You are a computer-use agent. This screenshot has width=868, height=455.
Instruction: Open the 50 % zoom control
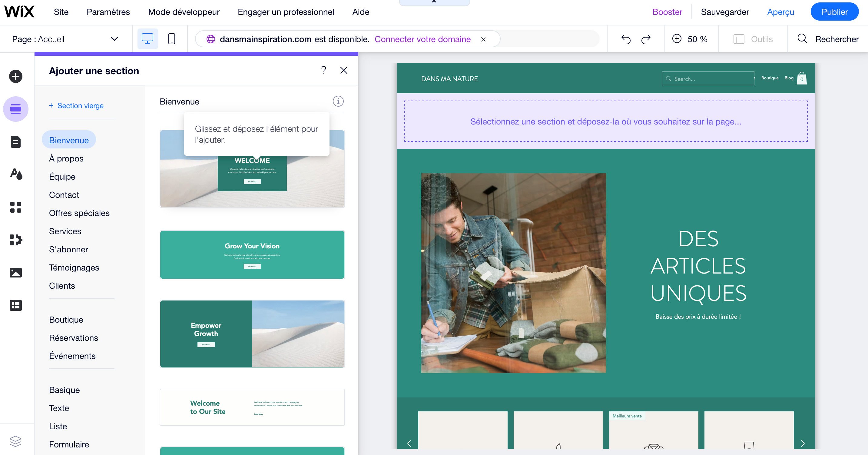click(x=690, y=39)
